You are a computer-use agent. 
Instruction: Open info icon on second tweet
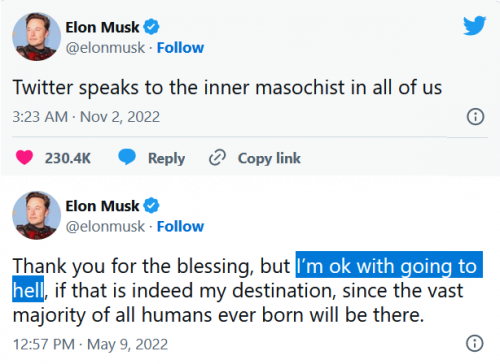coord(474,343)
